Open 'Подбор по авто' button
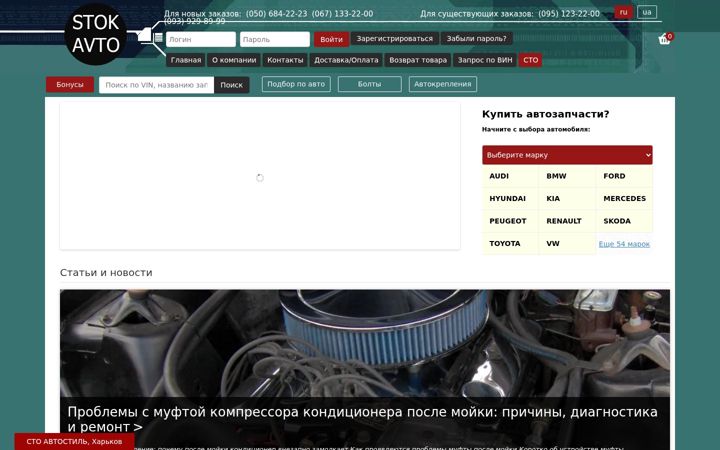The image size is (720, 450). pyautogui.click(x=296, y=84)
